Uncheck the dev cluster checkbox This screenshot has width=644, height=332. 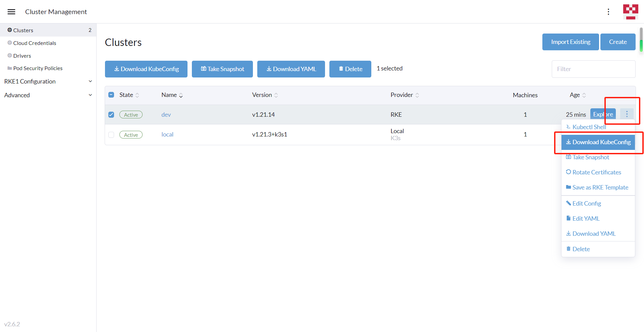pyautogui.click(x=111, y=115)
